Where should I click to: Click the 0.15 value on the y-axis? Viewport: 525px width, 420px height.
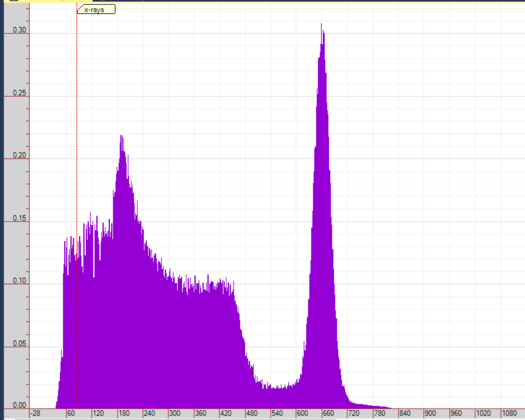[x=19, y=218]
